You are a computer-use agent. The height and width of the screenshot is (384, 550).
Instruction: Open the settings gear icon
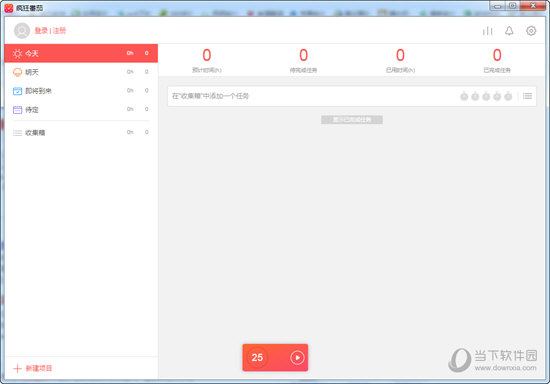(x=531, y=31)
